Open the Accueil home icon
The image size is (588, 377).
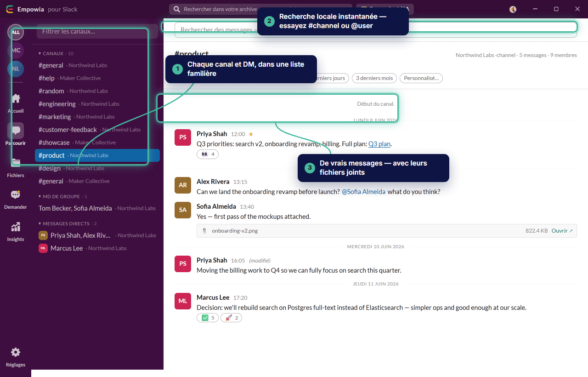tap(16, 98)
